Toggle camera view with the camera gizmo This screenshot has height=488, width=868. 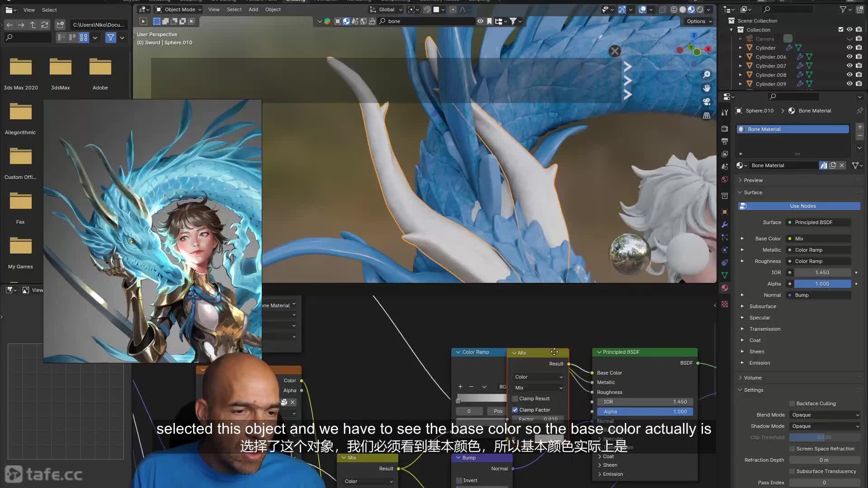tap(707, 102)
